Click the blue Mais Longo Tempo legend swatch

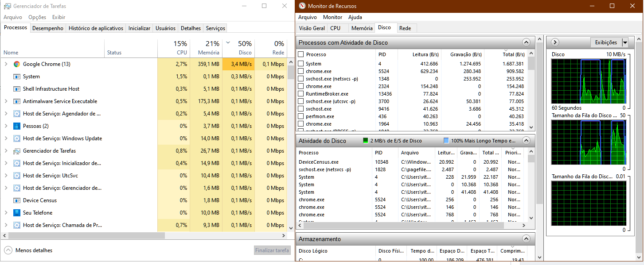[446, 141]
